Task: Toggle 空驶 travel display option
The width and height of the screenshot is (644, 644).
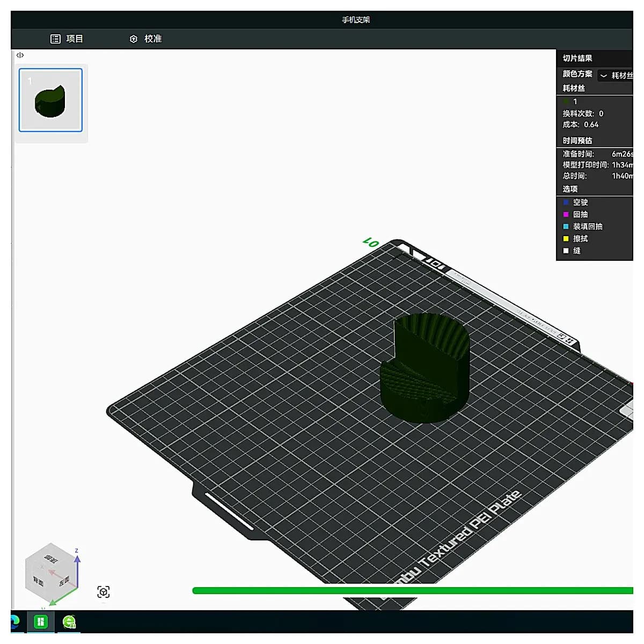Action: 566,202
